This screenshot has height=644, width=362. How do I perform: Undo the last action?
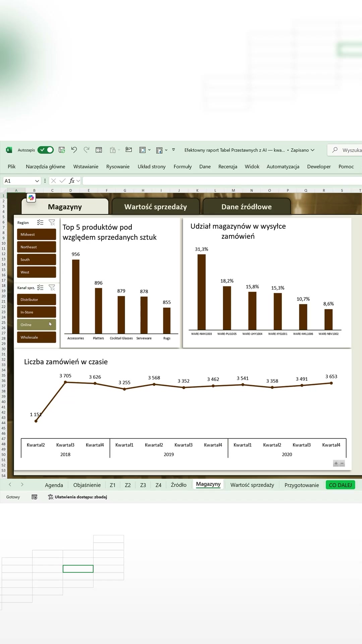coord(74,150)
